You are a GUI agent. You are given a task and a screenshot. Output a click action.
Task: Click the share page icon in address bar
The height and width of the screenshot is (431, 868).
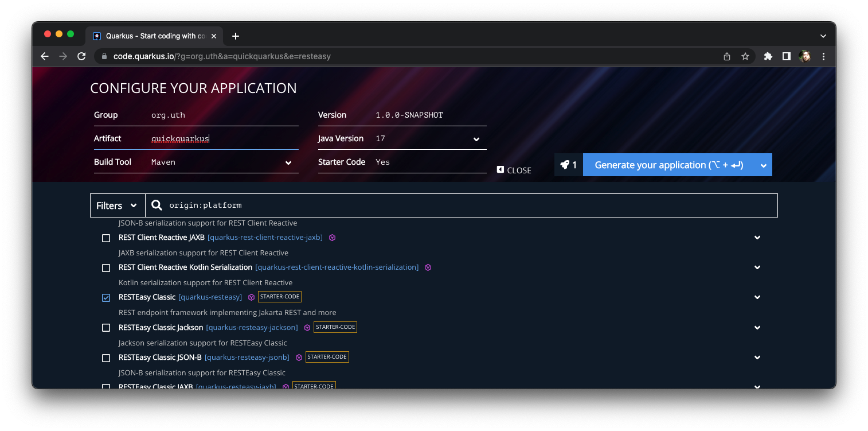coord(727,56)
